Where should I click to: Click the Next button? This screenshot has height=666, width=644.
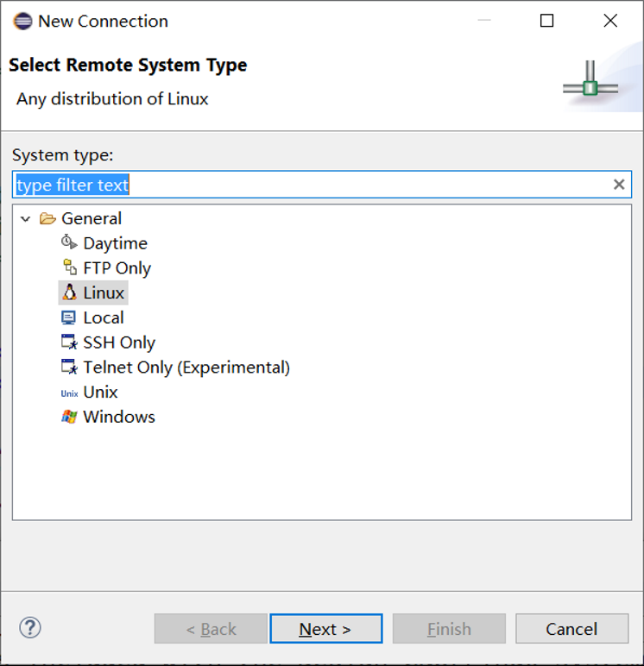(x=326, y=628)
